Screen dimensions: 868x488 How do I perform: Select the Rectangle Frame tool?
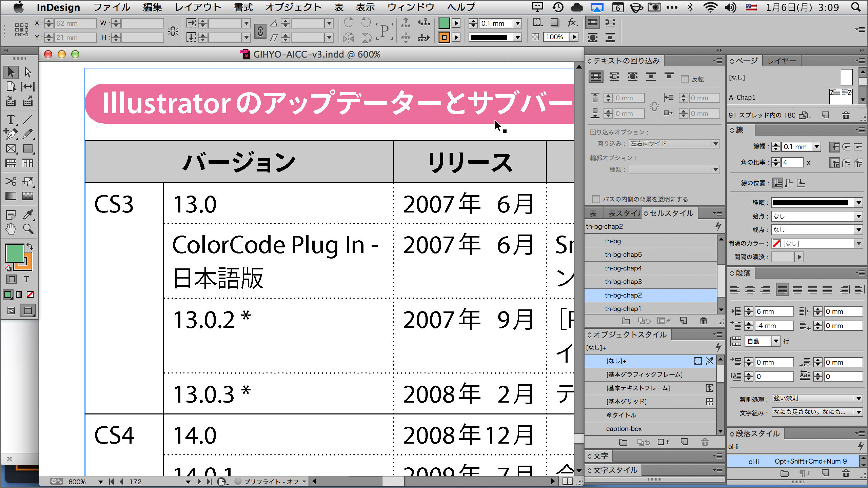click(x=11, y=149)
